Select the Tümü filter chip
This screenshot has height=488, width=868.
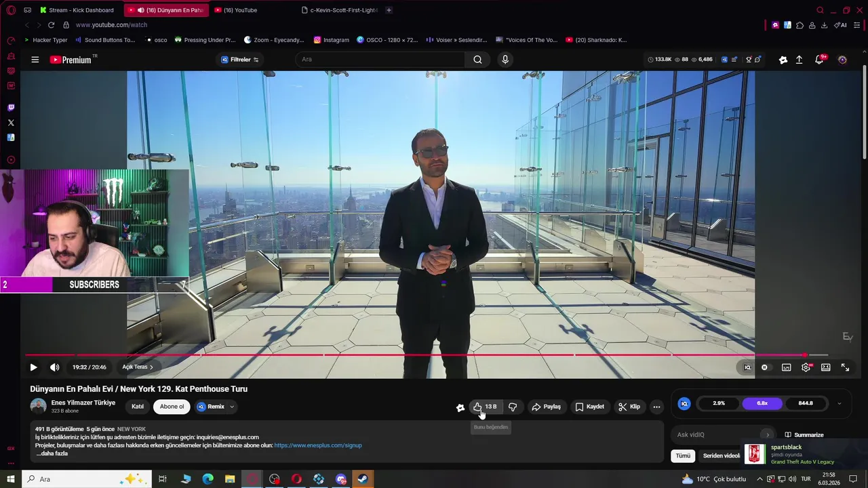[x=683, y=456]
